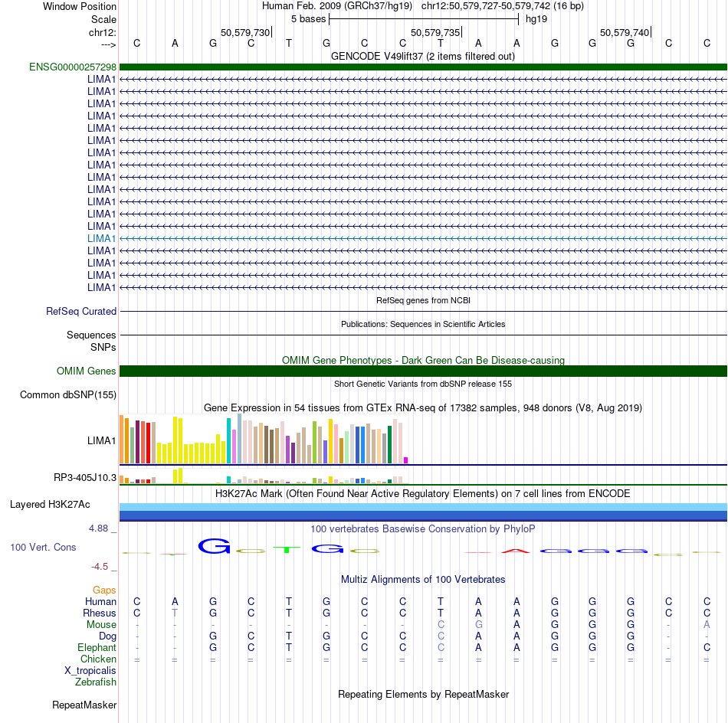
Task: Click the ENSG00000257298 gene label
Action: (x=73, y=67)
